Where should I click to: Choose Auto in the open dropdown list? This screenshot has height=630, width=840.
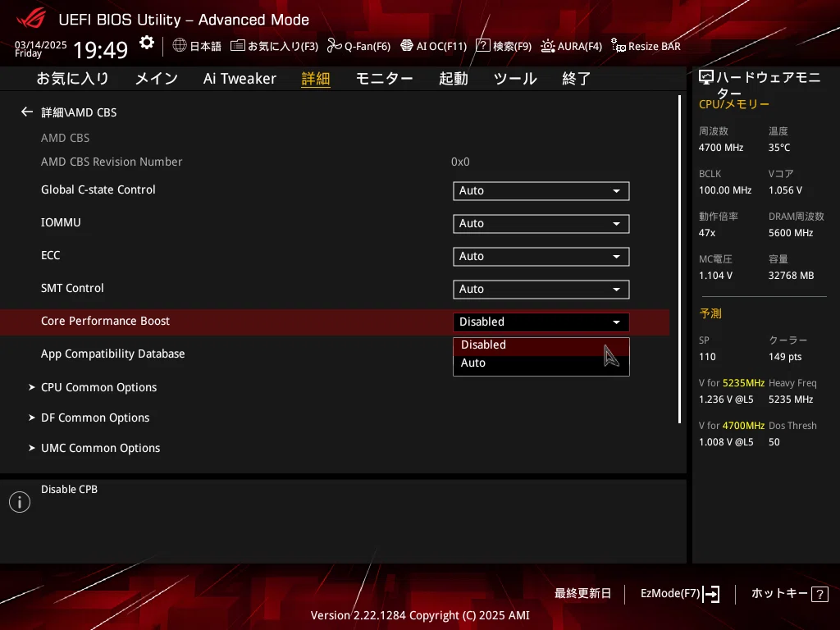click(541, 363)
